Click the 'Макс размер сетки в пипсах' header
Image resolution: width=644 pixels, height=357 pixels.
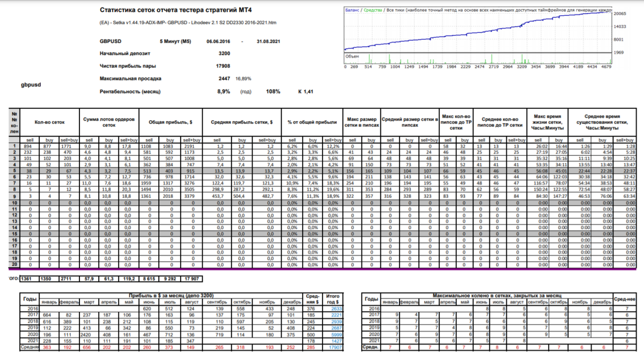tap(361, 122)
